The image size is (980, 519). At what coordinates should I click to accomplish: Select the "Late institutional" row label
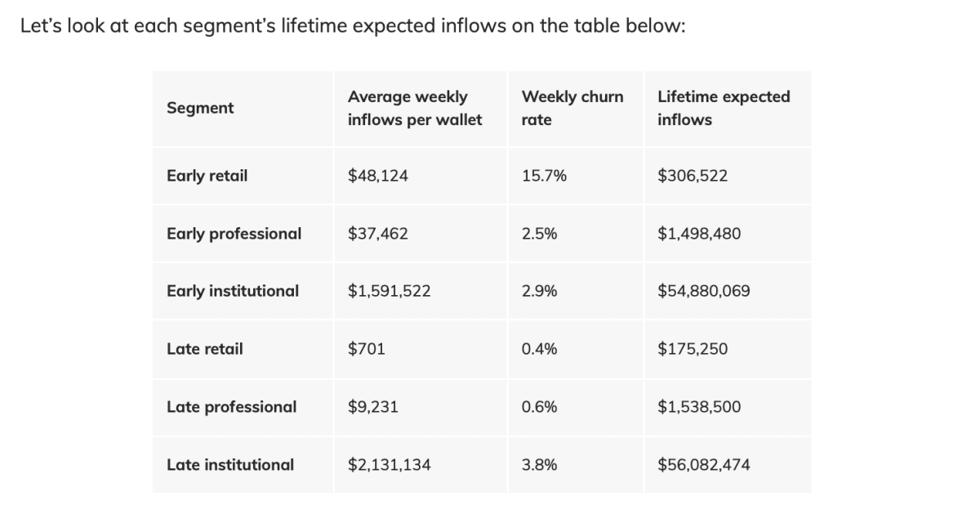click(x=230, y=465)
